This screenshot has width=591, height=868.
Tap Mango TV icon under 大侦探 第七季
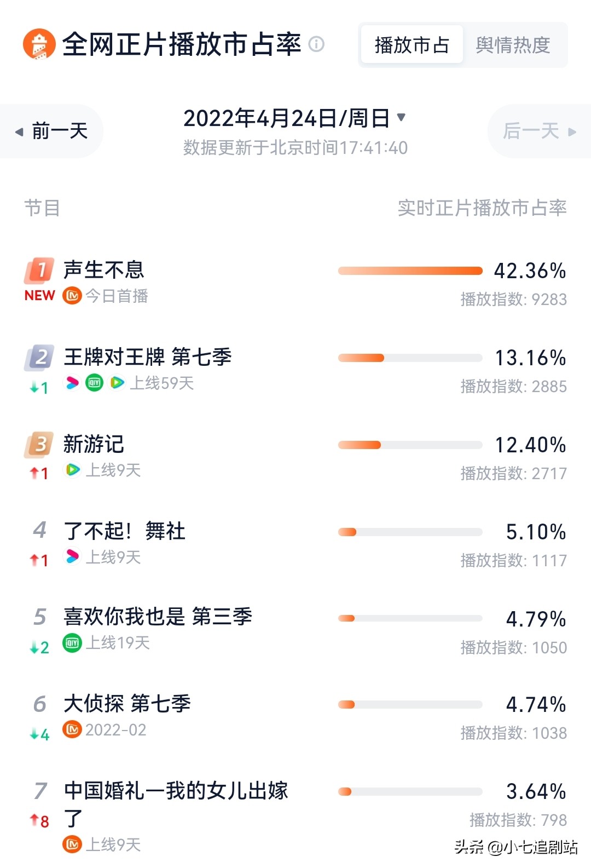click(72, 729)
